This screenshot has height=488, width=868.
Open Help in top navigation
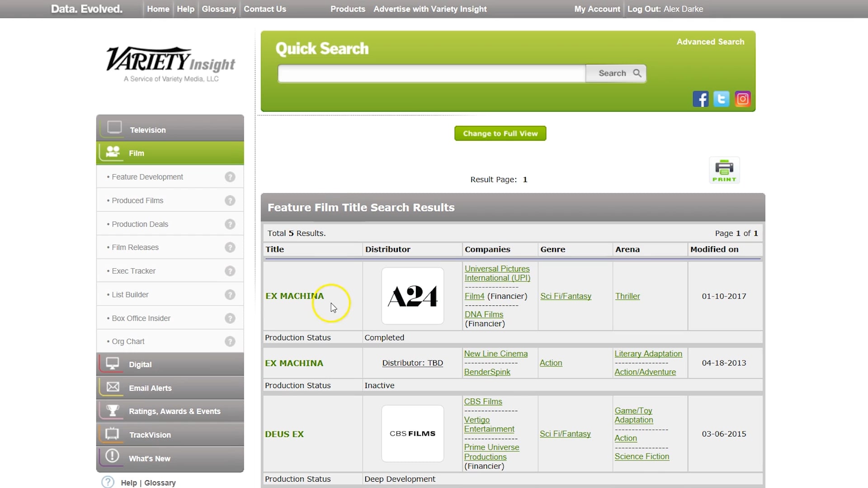click(x=185, y=9)
